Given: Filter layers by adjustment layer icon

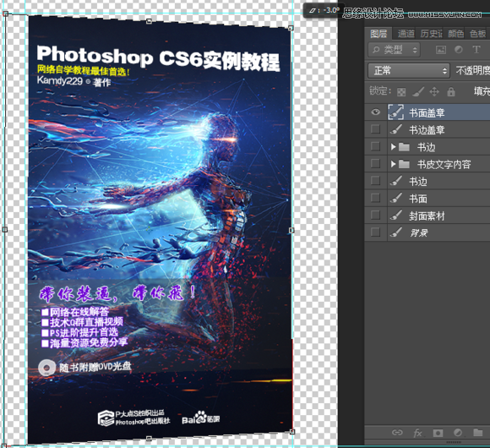Looking at the screenshot, I should pyautogui.click(x=459, y=50).
